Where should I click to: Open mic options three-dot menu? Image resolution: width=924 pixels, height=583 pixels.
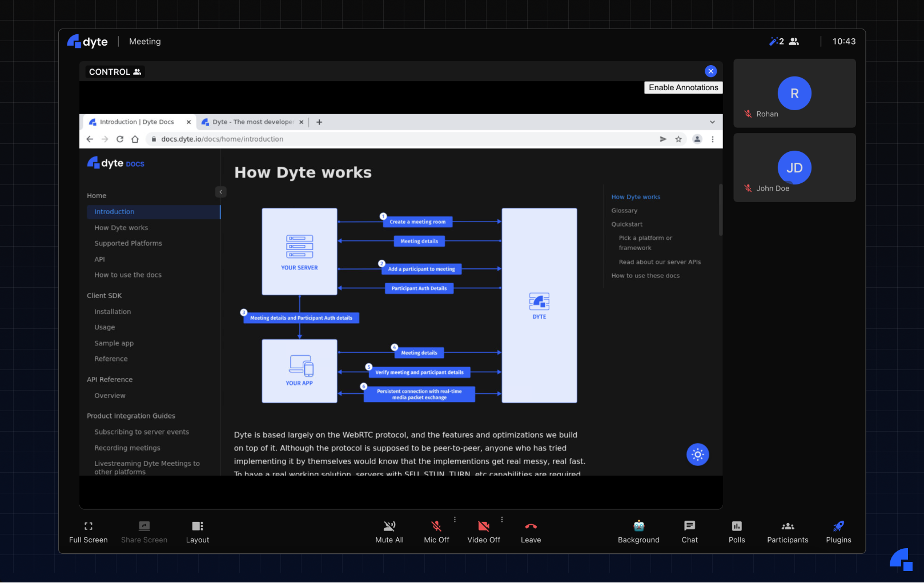tap(455, 520)
